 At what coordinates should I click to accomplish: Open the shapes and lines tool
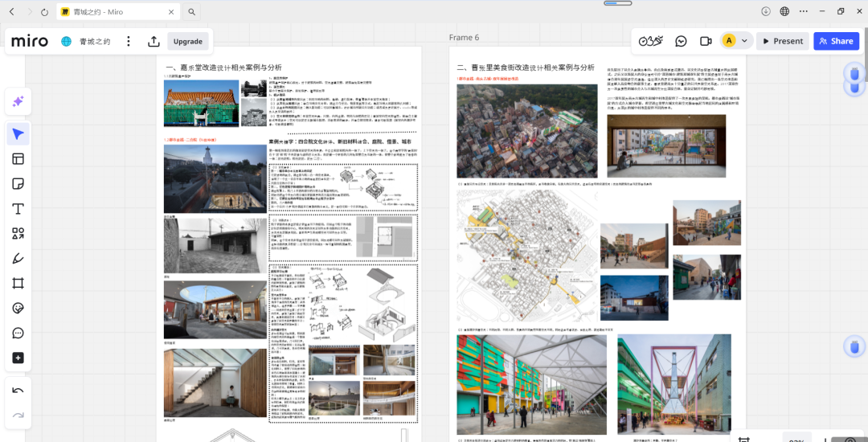tap(18, 234)
